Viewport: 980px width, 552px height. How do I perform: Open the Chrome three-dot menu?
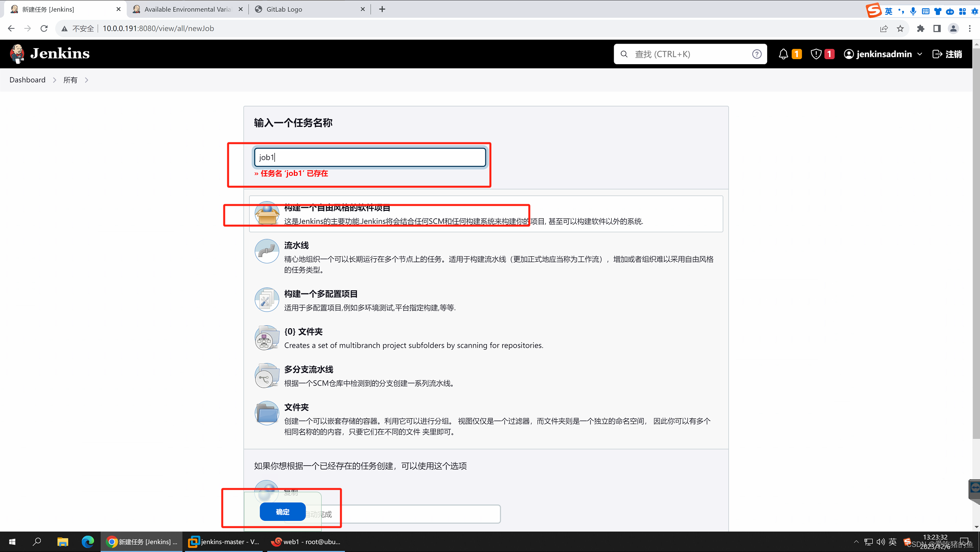[969, 28]
